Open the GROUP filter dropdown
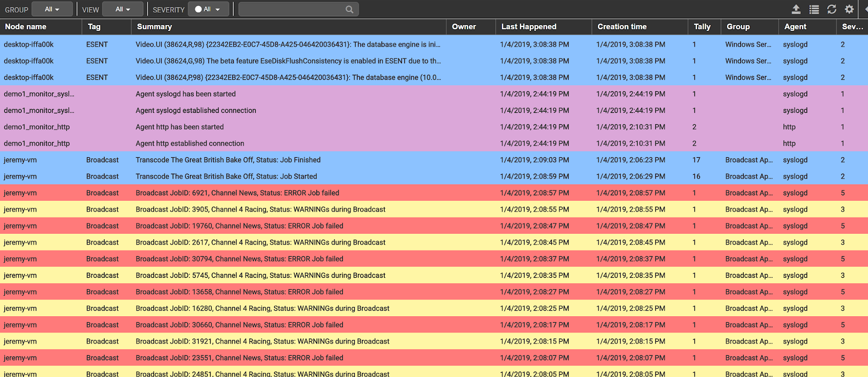The width and height of the screenshot is (868, 377). pyautogui.click(x=52, y=9)
